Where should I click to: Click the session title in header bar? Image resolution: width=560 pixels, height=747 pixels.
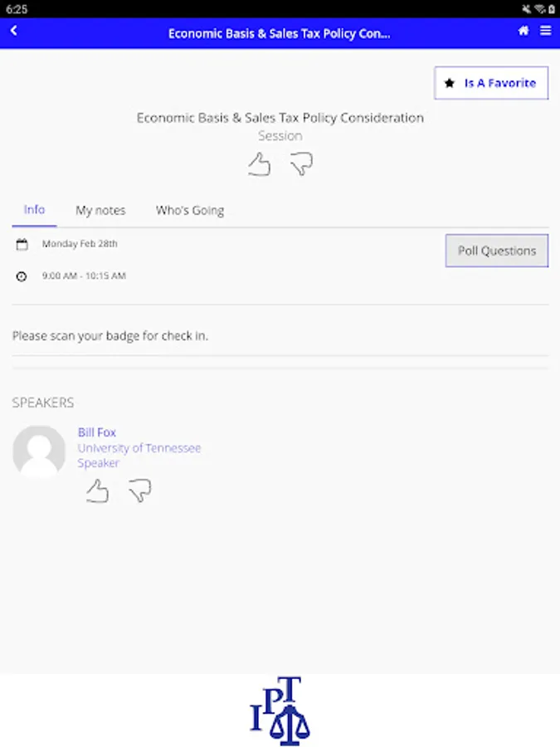pyautogui.click(x=279, y=34)
